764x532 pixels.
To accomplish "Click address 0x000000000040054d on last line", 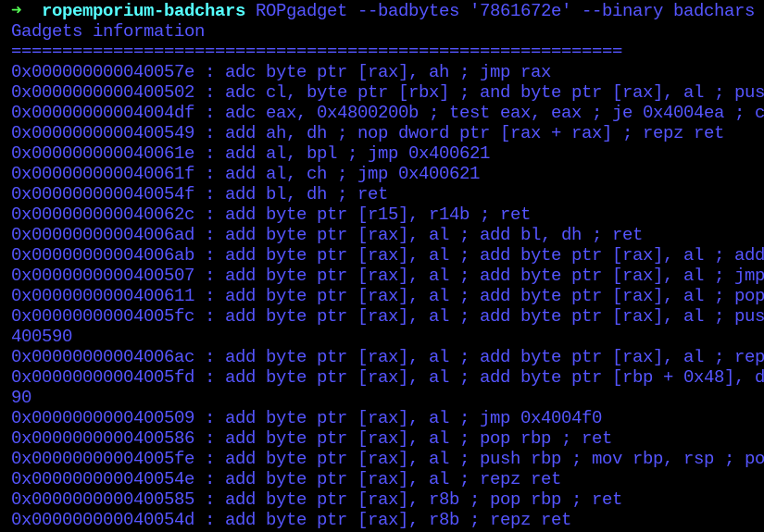I will point(103,519).
